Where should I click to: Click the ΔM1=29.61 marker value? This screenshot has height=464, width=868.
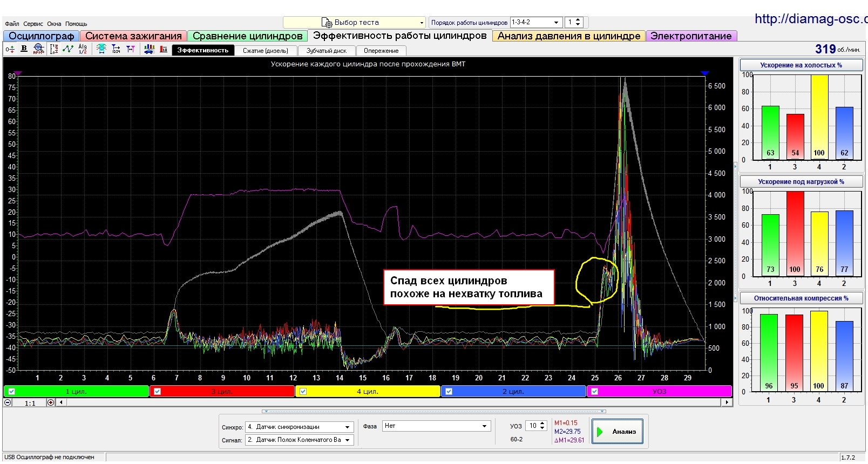click(x=569, y=440)
